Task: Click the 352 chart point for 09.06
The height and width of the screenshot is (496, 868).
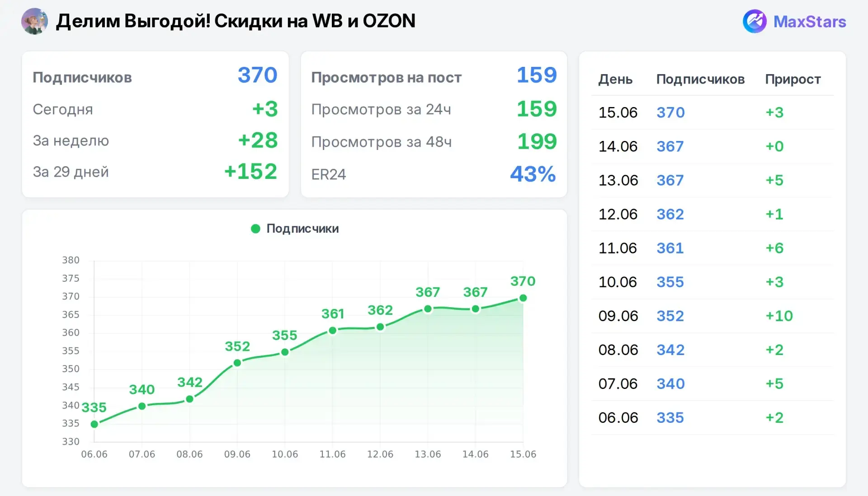Action: point(237,363)
